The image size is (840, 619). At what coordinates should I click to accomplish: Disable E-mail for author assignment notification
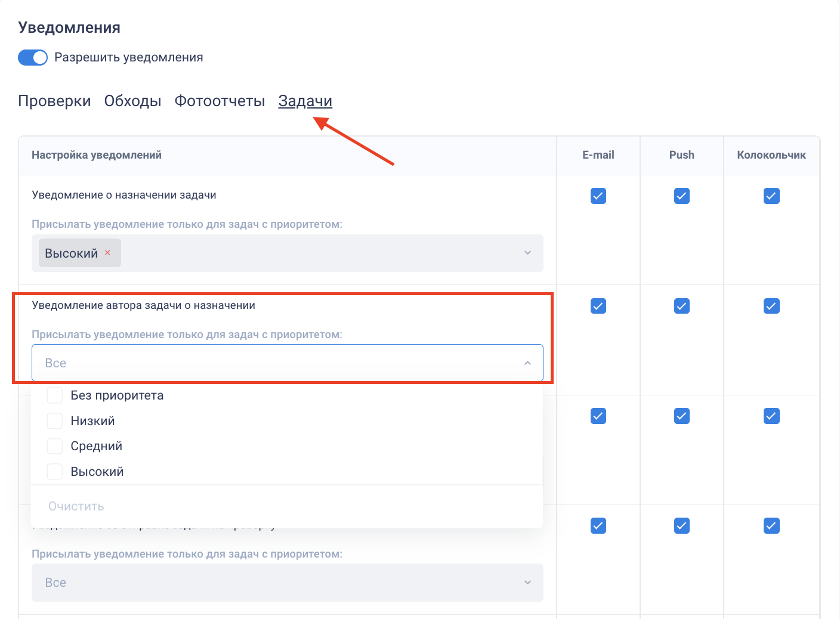[x=598, y=306]
